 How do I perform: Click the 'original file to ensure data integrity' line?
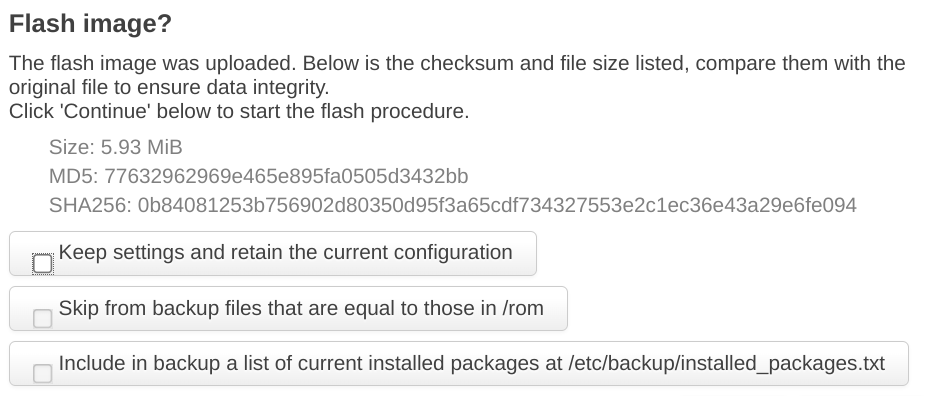(169, 87)
